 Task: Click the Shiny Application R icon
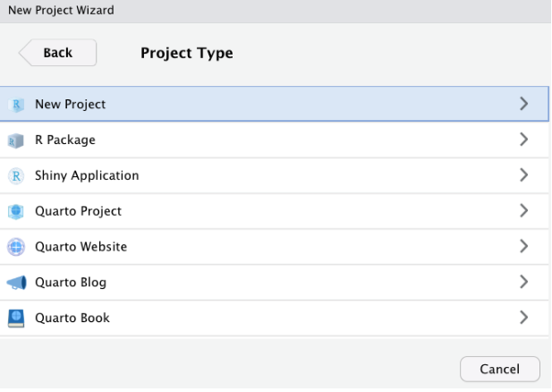point(16,175)
